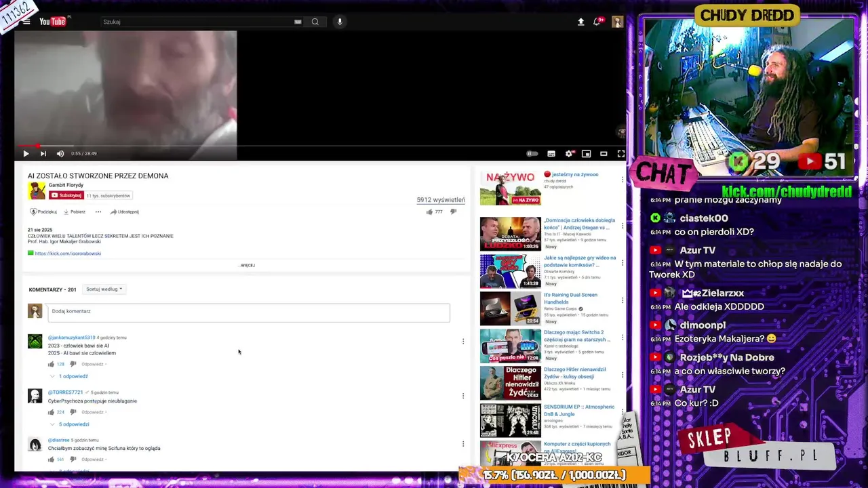Like the @TORRES7721 comment
868x488 pixels.
point(51,412)
